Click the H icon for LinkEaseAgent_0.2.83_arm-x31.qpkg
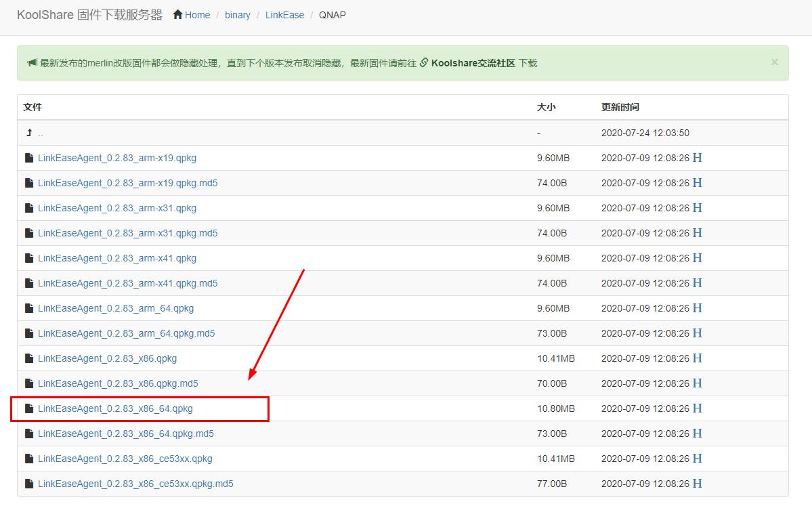 point(697,208)
